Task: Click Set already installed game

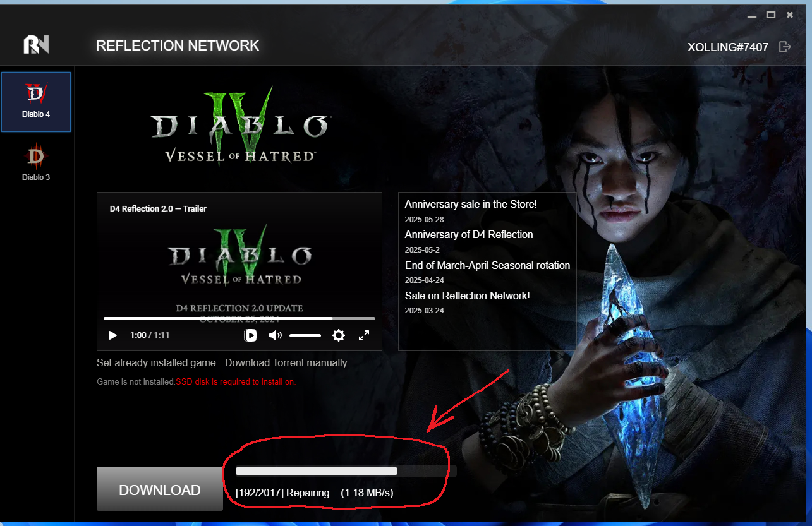Action: 156,362
